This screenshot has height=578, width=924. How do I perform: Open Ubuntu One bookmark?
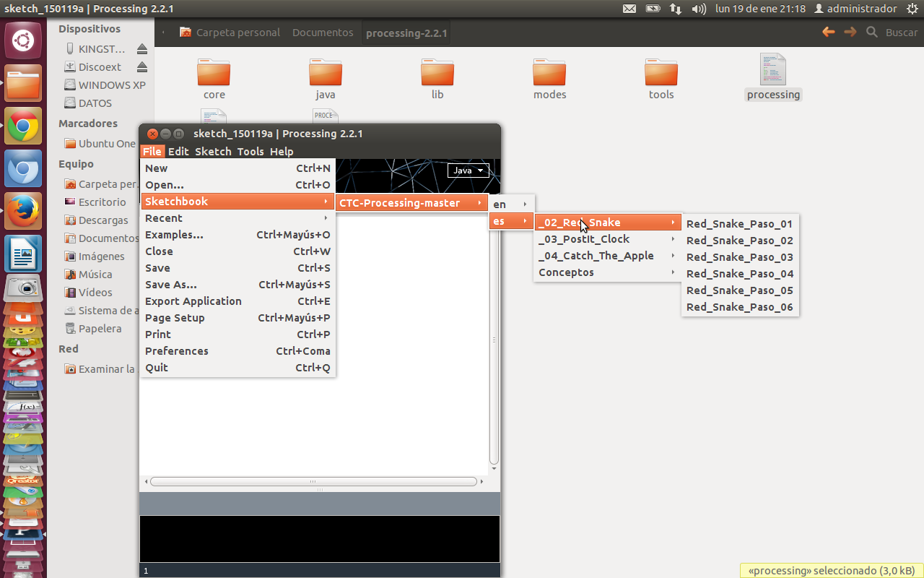coord(100,143)
